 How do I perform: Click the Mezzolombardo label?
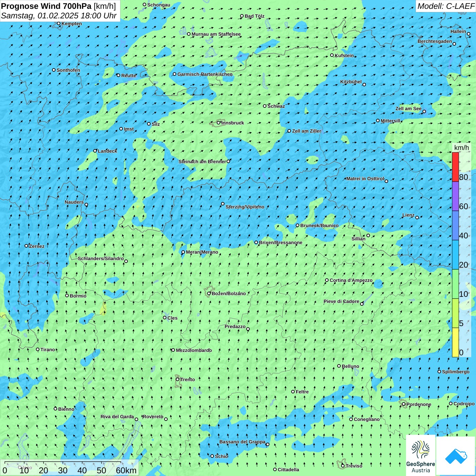[194, 350]
